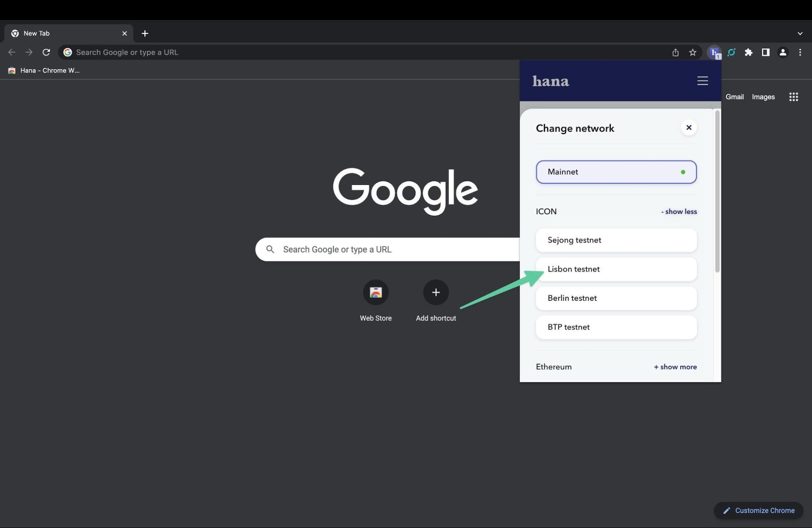Reload the current page
812x528 pixels.
click(x=46, y=52)
